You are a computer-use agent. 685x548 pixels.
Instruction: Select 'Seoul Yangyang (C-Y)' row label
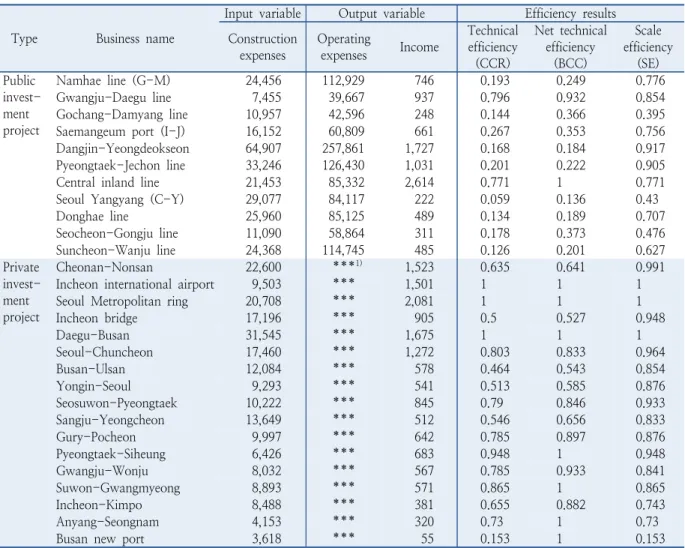click(120, 200)
